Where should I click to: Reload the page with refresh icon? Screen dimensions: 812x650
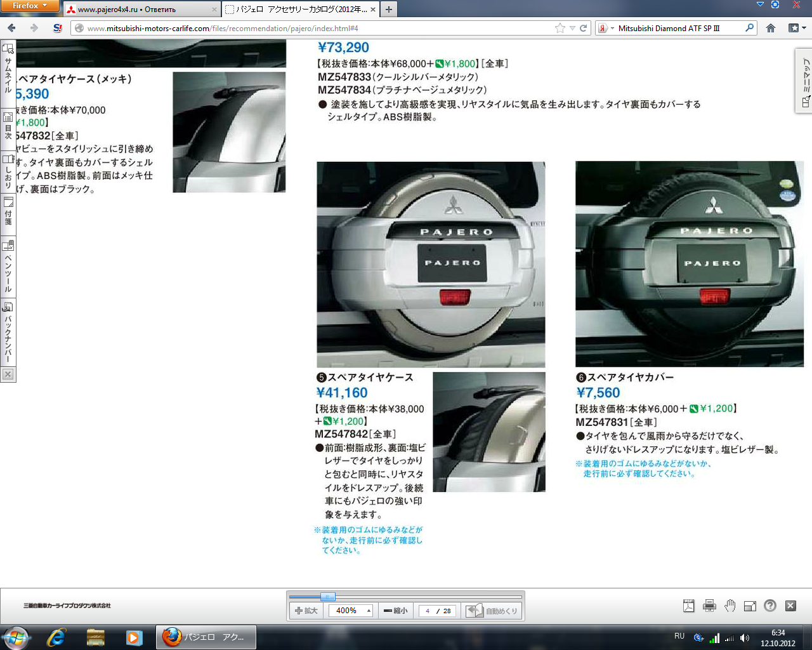click(x=583, y=28)
